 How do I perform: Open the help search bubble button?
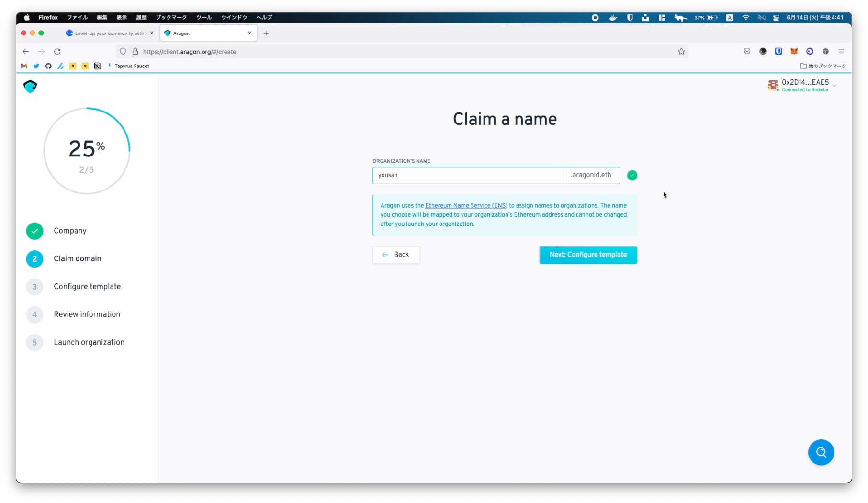821,452
